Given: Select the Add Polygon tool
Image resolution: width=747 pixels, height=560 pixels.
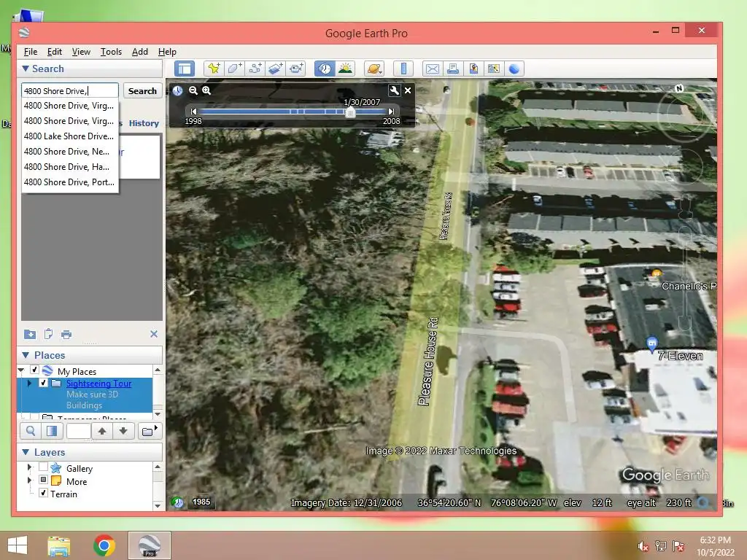Looking at the screenshot, I should pyautogui.click(x=234, y=69).
